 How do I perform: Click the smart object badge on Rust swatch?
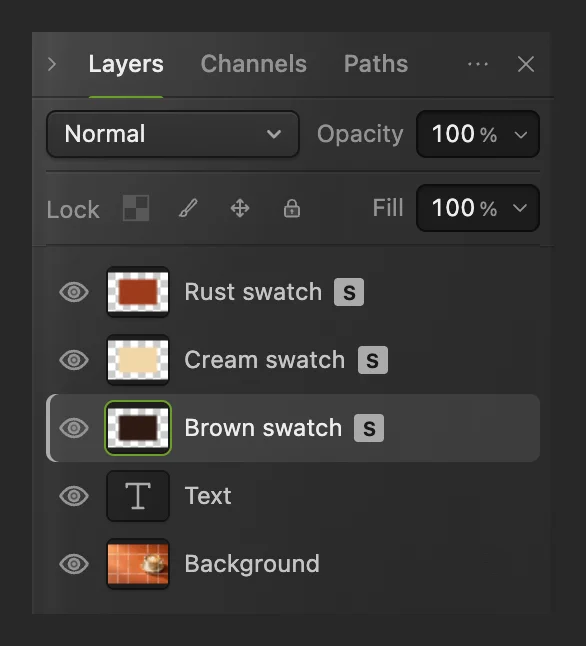(x=349, y=292)
